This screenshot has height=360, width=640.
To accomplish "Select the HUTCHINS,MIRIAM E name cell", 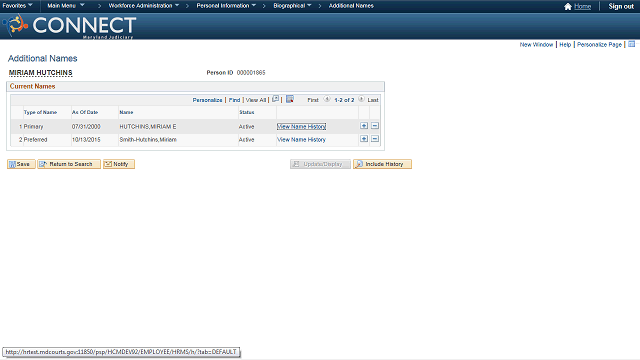I will (x=148, y=127).
